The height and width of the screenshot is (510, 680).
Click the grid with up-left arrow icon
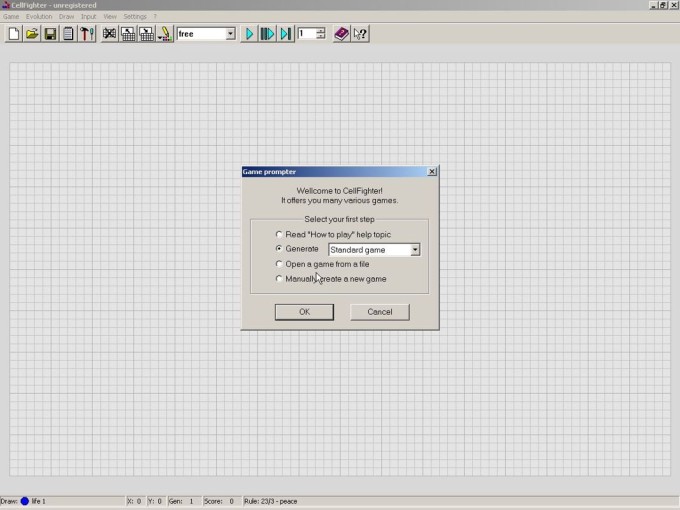[x=128, y=34]
